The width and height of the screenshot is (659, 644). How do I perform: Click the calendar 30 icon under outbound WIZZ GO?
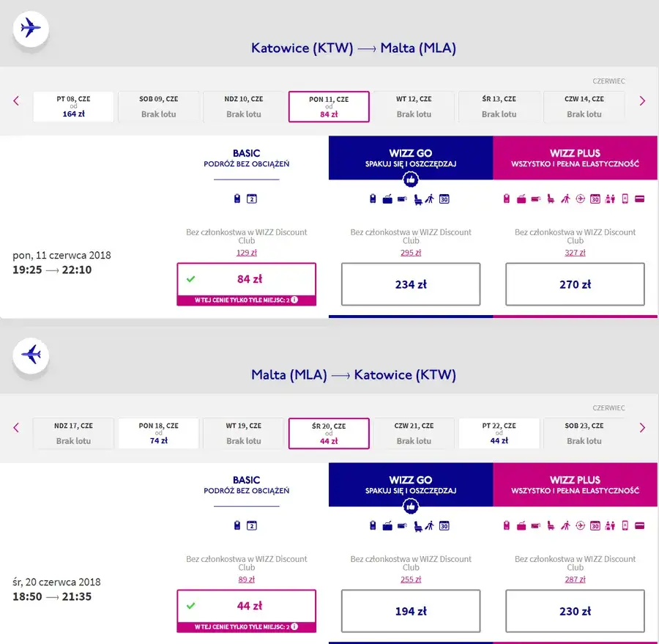click(x=444, y=199)
